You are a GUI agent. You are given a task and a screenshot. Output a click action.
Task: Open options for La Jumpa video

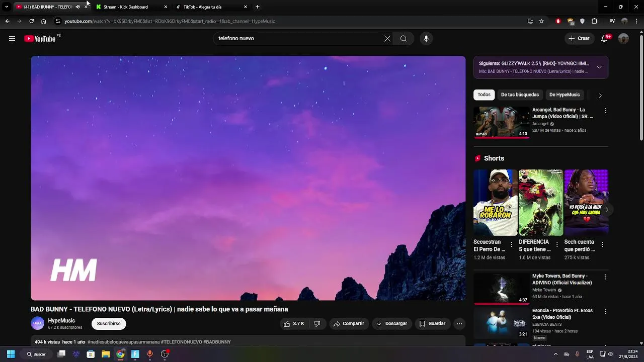click(x=606, y=111)
